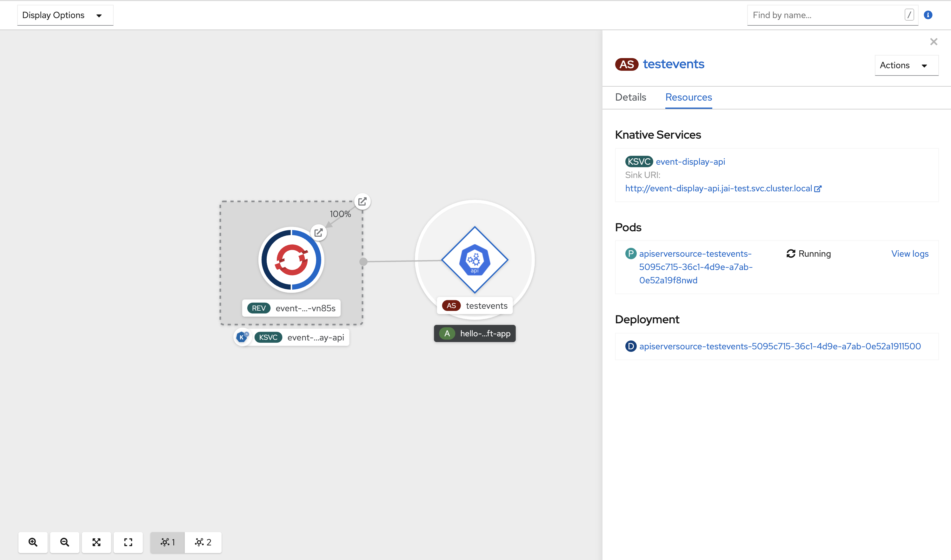Switch to topology layout 2

coord(203,542)
